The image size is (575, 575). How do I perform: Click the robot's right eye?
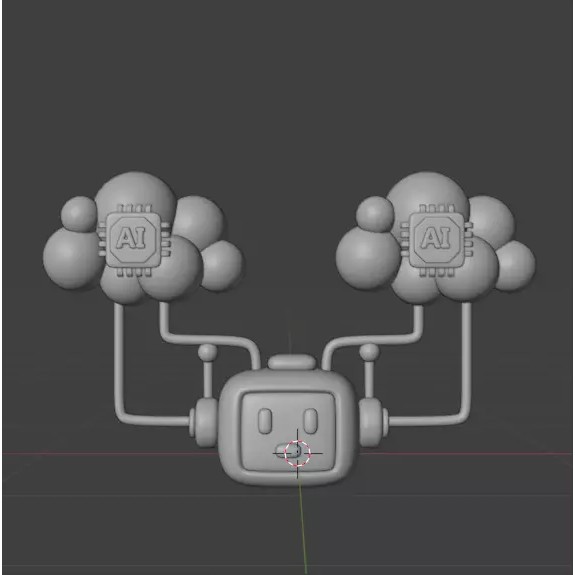coord(311,421)
